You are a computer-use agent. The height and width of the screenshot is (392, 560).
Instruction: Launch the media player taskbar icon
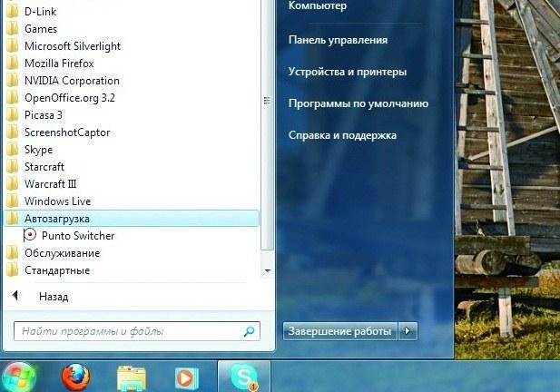point(186,377)
